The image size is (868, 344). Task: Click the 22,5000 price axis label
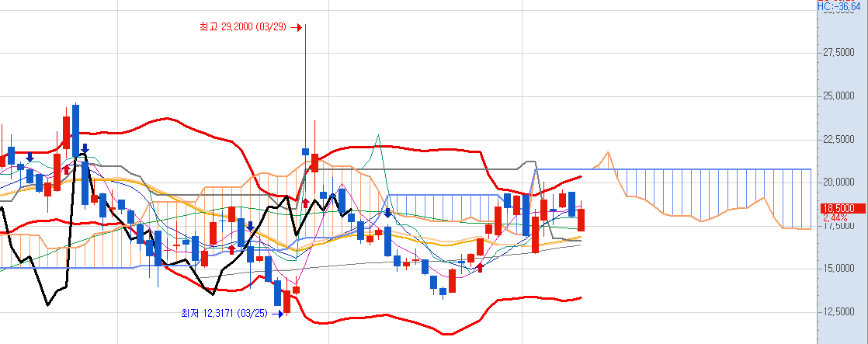point(840,140)
